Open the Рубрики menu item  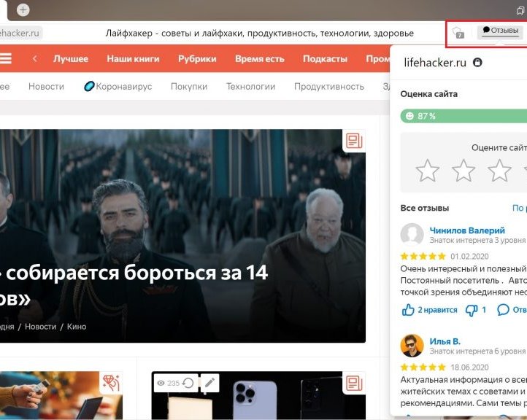point(197,59)
